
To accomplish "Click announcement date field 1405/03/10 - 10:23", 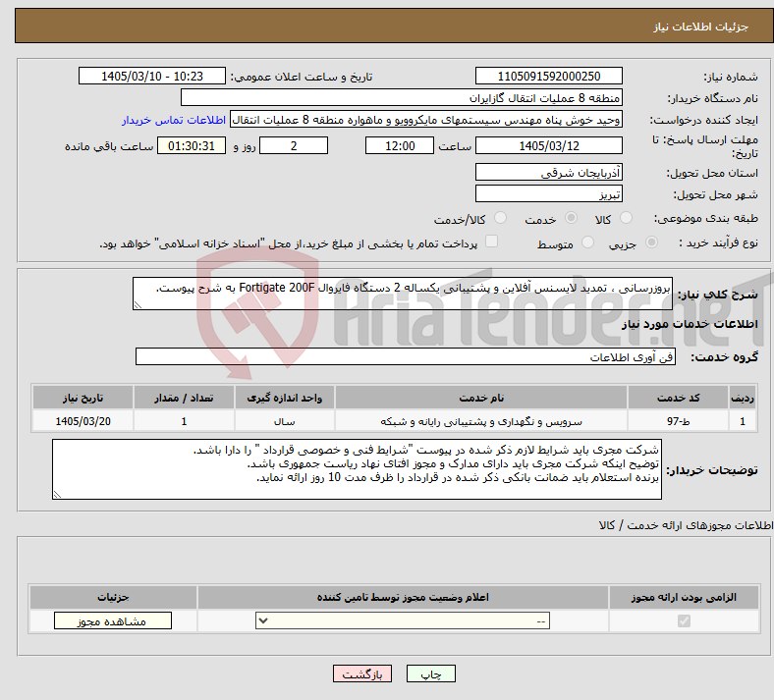I will pos(152,76).
